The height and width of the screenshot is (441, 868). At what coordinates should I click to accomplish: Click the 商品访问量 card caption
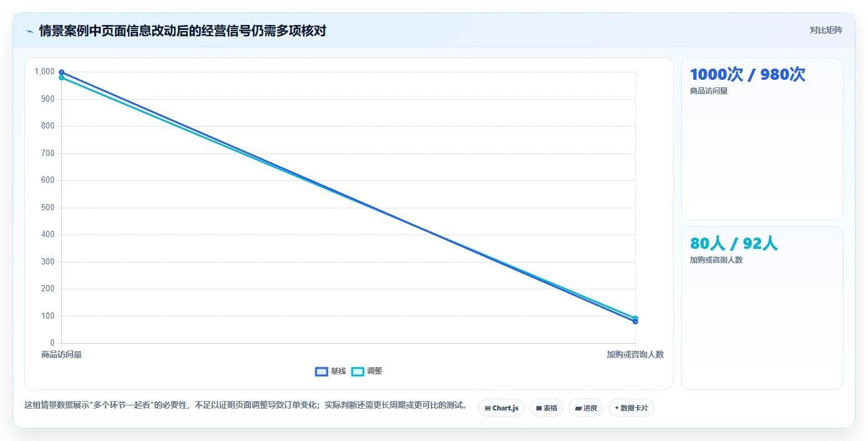(x=709, y=91)
